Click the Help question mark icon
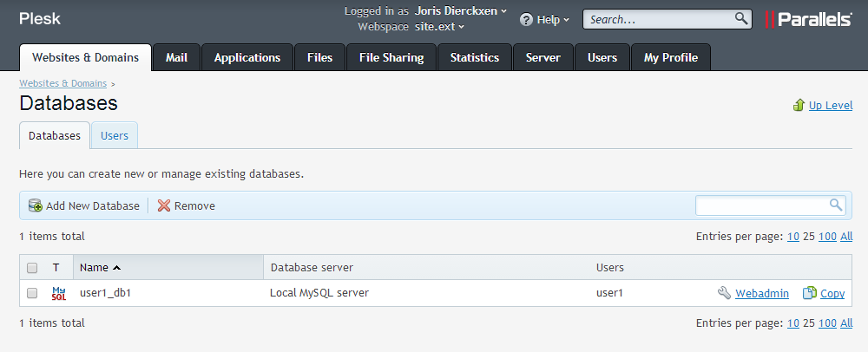Screen dimensions: 868x352 [x=526, y=19]
